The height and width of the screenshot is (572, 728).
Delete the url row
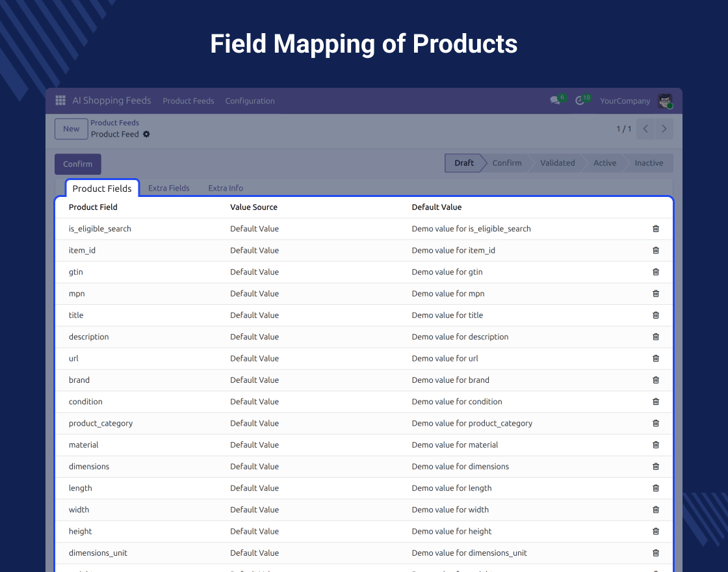point(656,358)
